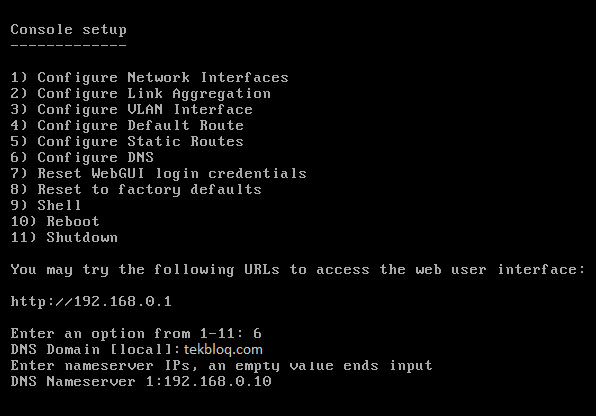The image size is (596, 416).
Task: Click the Console setup heading
Action: (68, 30)
